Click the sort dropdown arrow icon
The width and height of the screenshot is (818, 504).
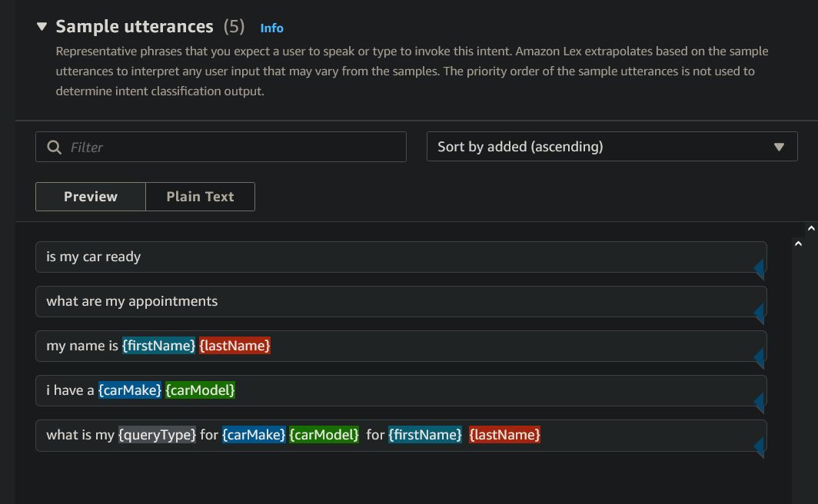(x=779, y=147)
